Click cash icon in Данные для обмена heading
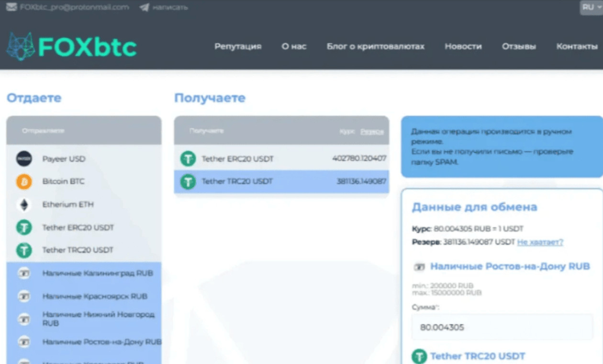Image resolution: width=603 pixels, height=364 pixels. point(419,267)
